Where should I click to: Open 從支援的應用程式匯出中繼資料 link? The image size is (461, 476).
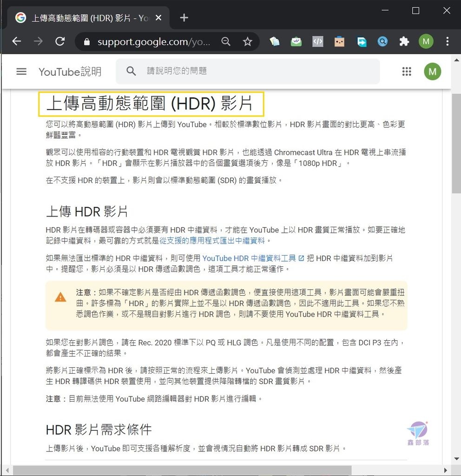click(212, 241)
